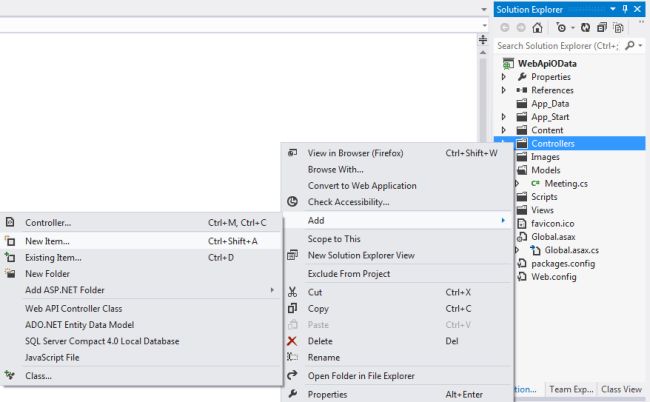Click the editor vertical scrollbar up arrow
This screenshot has width=650, height=402.
483,53
